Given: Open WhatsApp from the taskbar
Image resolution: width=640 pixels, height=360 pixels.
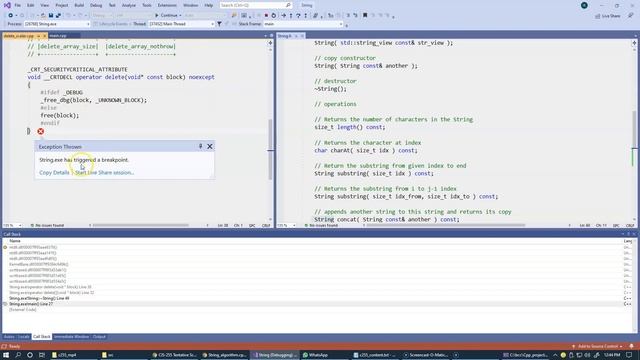Looking at the screenshot, I should 316,355.
